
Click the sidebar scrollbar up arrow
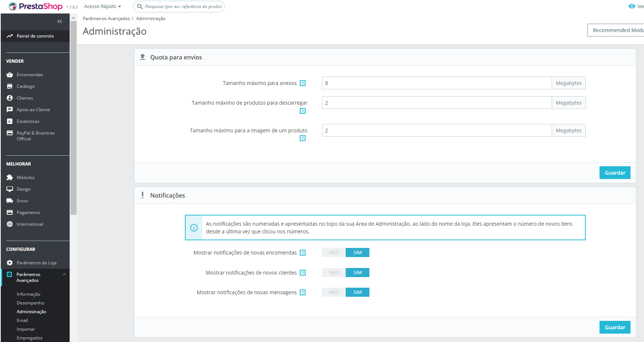[x=73, y=18]
